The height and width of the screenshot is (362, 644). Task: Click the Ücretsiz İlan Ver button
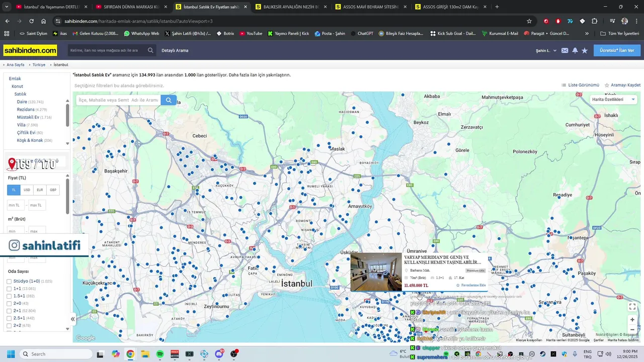pyautogui.click(x=617, y=50)
